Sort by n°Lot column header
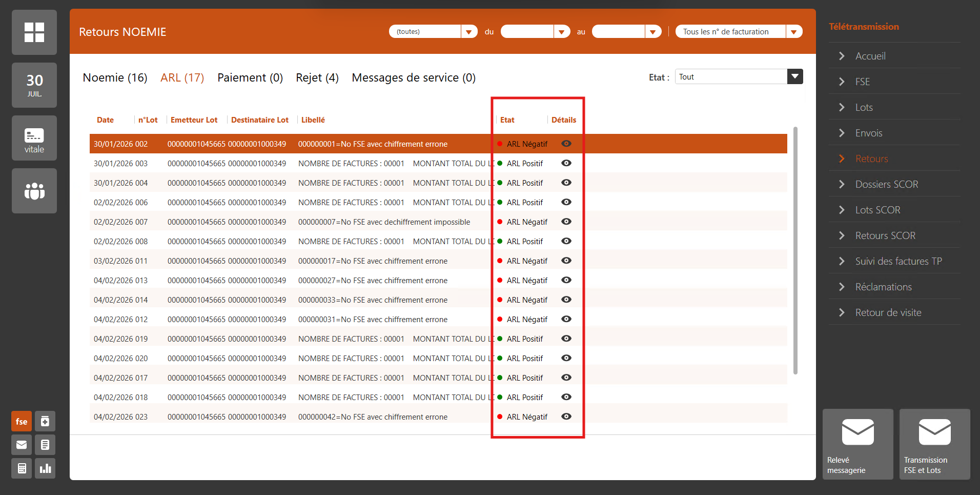Image resolution: width=980 pixels, height=495 pixels. [x=148, y=120]
